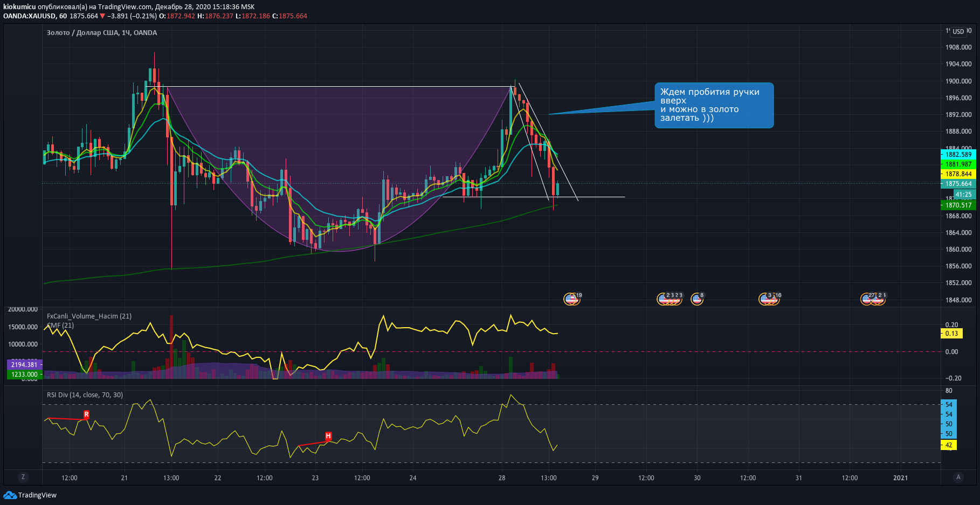Select the red R divergence marker on RSI

(x=86, y=414)
